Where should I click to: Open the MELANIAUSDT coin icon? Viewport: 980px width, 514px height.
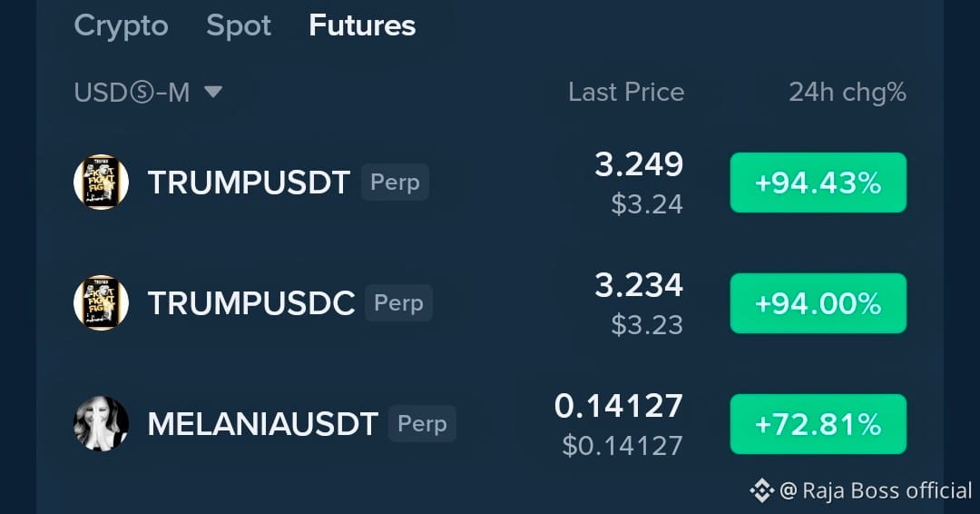102,423
